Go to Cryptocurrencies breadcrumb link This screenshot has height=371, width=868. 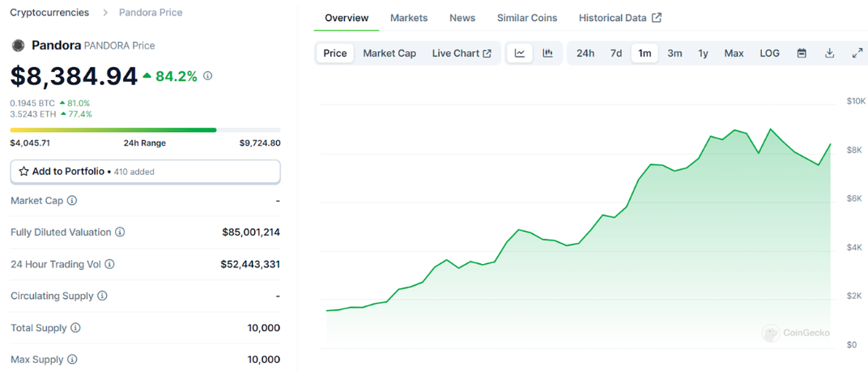(x=50, y=12)
